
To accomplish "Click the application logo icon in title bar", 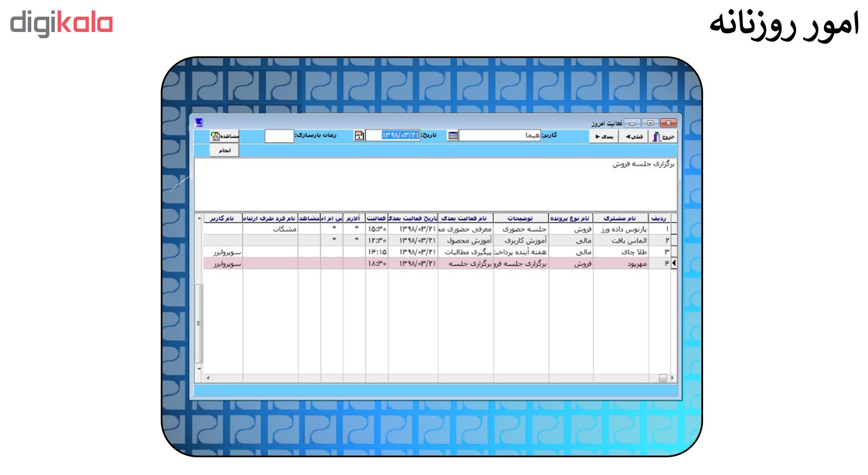I will 199,122.
